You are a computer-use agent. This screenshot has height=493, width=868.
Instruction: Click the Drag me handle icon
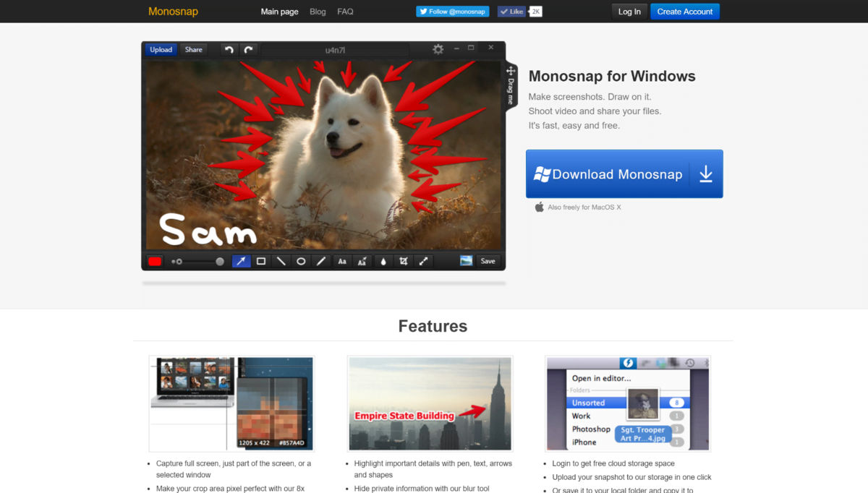[511, 71]
